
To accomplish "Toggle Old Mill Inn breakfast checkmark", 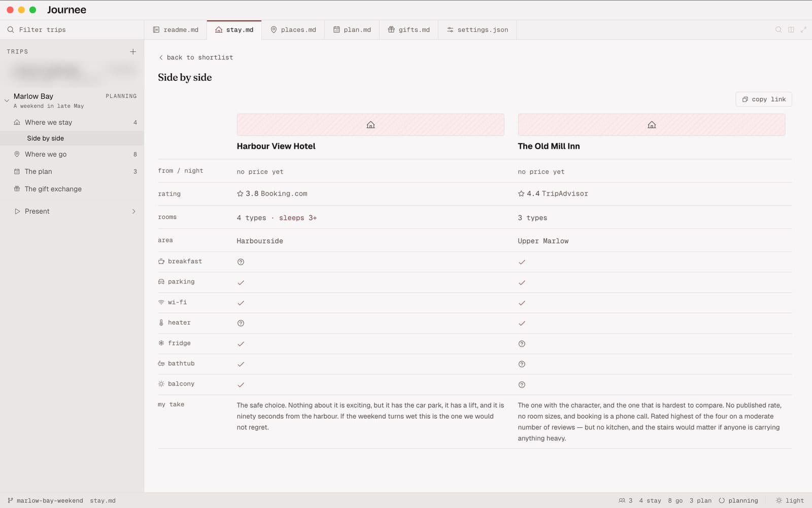I will [x=522, y=262].
